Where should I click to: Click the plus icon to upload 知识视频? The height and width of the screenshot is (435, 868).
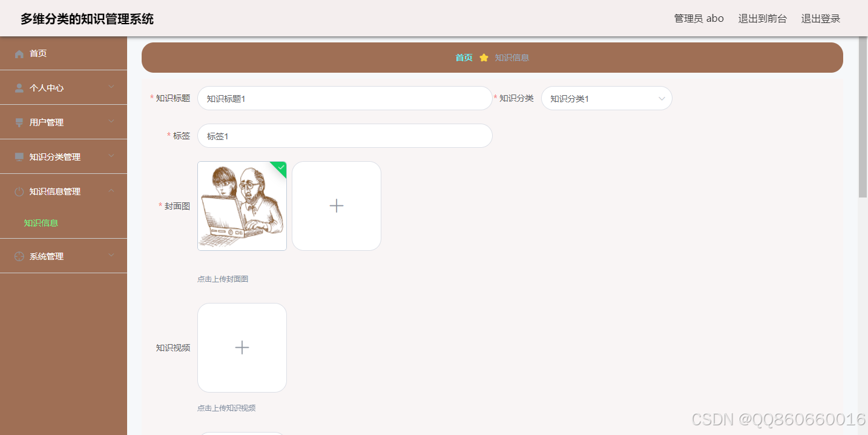tap(242, 347)
